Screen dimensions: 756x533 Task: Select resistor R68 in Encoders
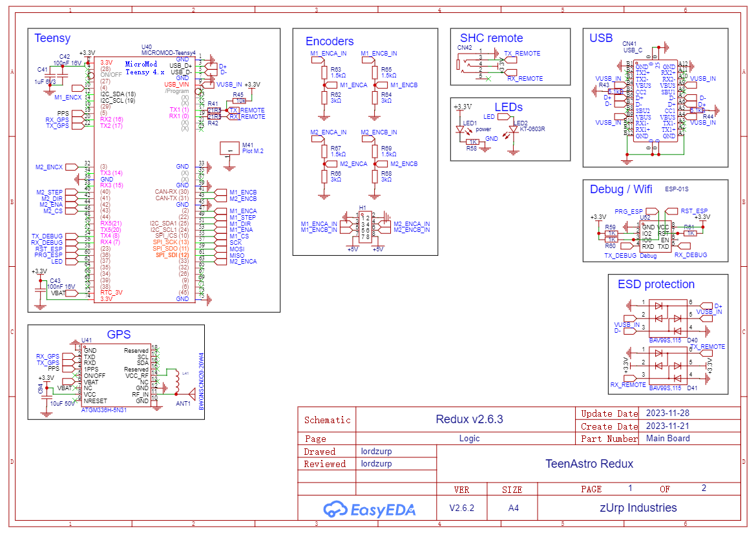(375, 176)
